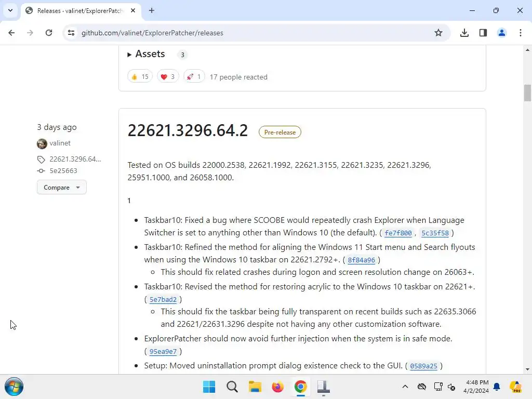Open commit 0589a25
The height and width of the screenshot is (399, 532).
(x=423, y=366)
